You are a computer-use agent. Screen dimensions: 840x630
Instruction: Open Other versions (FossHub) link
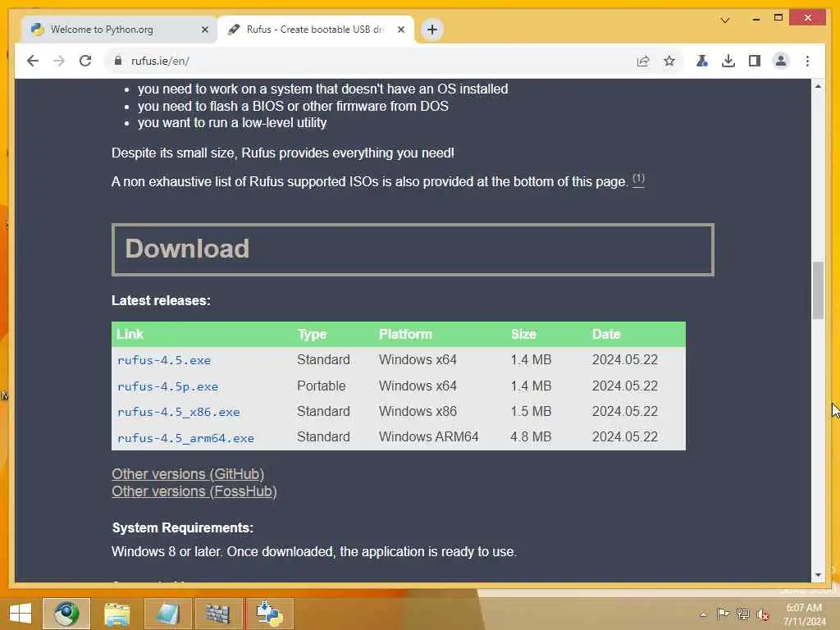click(x=194, y=491)
